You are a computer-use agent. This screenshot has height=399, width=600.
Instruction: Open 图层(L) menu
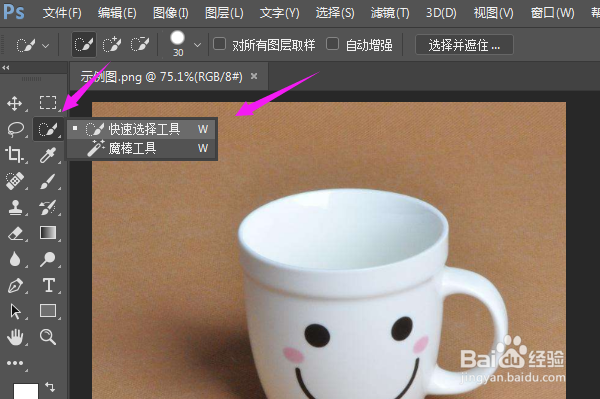(224, 13)
